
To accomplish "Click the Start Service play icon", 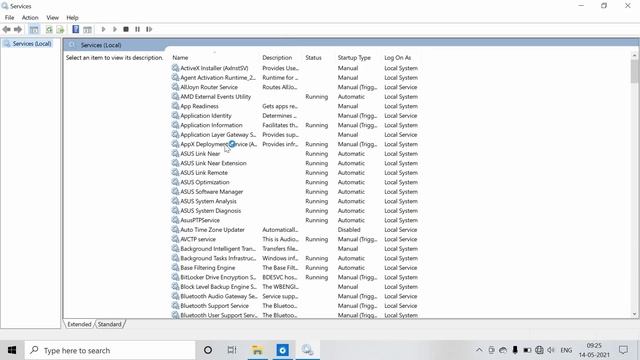I will point(103,29).
